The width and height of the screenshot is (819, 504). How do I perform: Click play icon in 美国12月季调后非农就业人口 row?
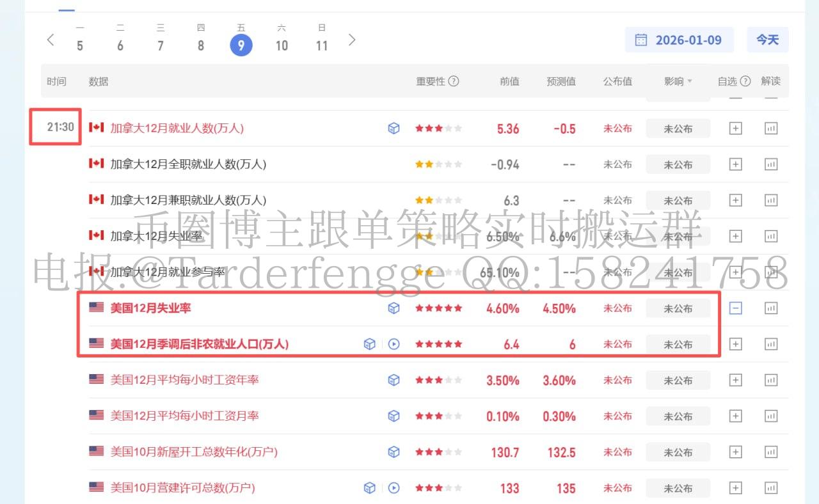[x=394, y=344]
